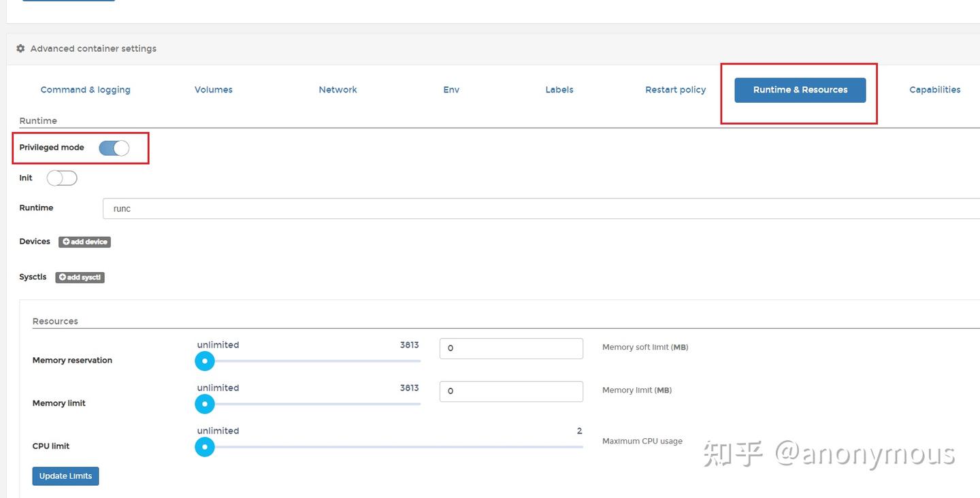Focus the Memory soft limit input field
The image size is (980, 498).
[511, 348]
